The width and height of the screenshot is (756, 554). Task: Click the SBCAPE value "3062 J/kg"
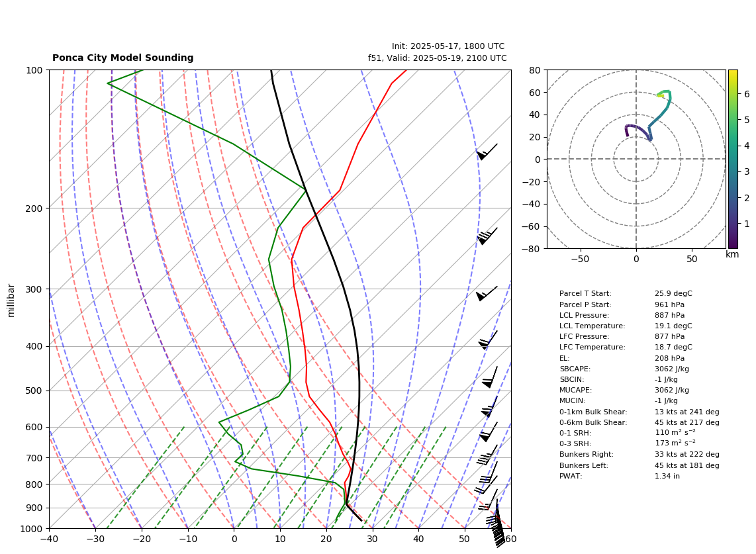672,369
